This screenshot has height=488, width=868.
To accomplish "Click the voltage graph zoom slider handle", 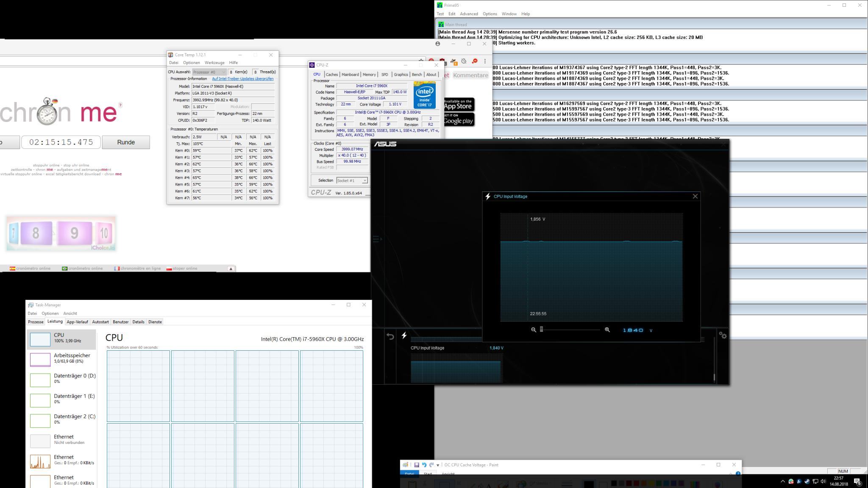I will [541, 330].
